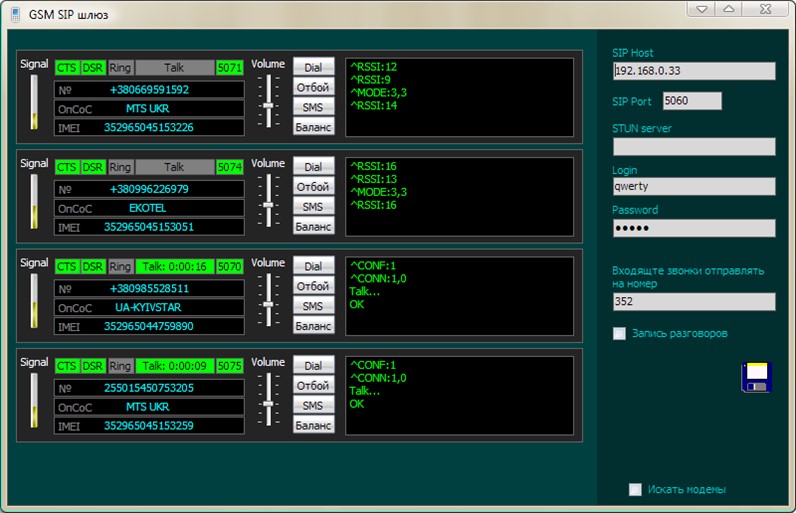Viewport: 796px width, 513px height.
Task: Check Баланс for the 5075 modem
Action: [x=313, y=426]
